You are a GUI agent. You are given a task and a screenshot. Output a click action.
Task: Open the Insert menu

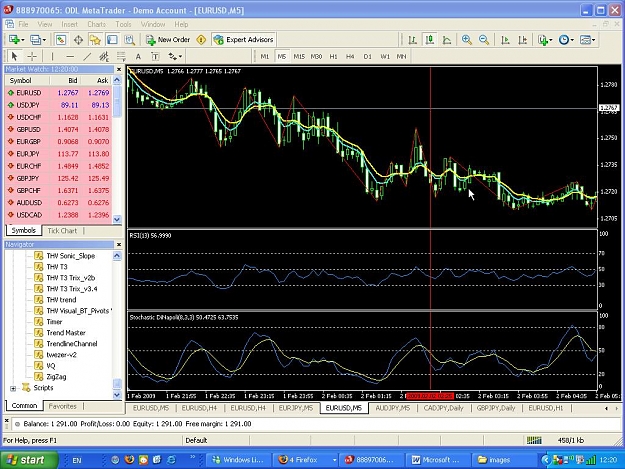(69, 24)
